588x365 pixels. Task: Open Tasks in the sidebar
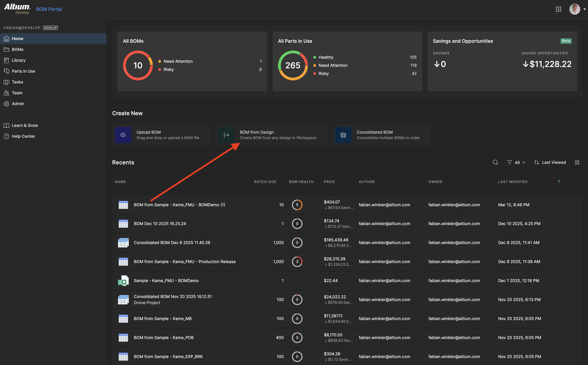[x=53, y=82]
